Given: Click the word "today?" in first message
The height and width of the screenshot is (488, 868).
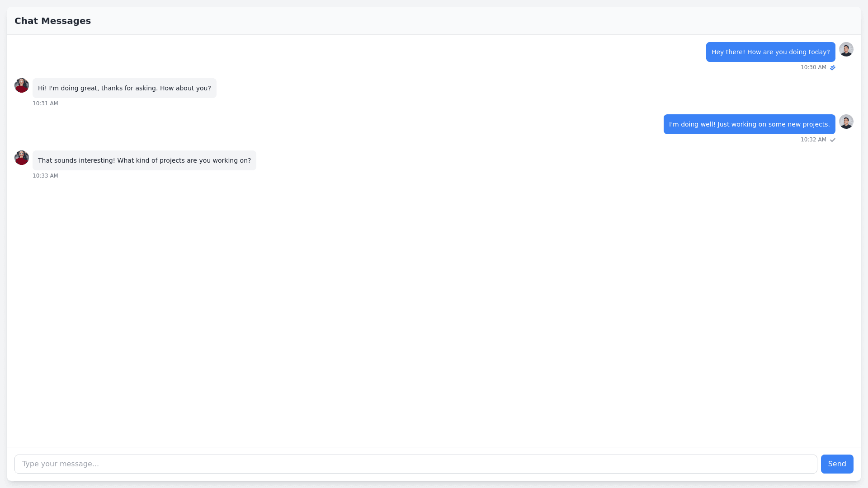Looking at the screenshot, I should (819, 52).
